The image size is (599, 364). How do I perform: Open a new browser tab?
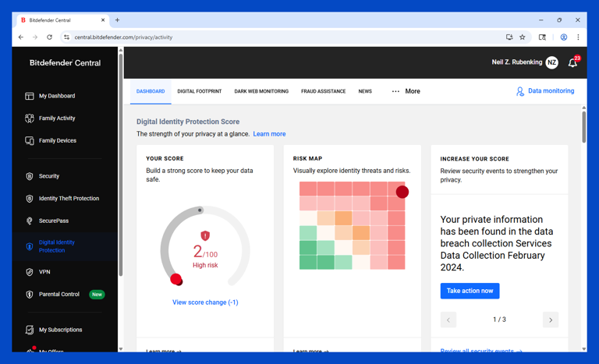[x=117, y=19]
